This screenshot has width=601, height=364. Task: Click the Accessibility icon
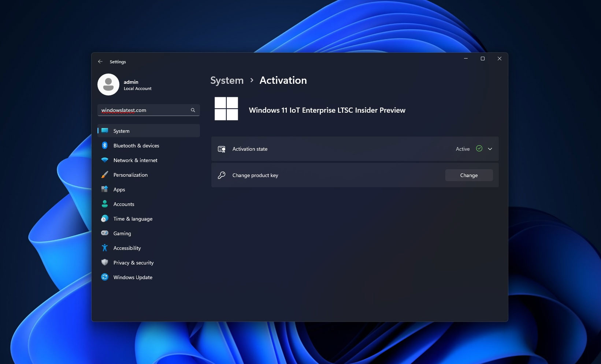click(x=105, y=248)
